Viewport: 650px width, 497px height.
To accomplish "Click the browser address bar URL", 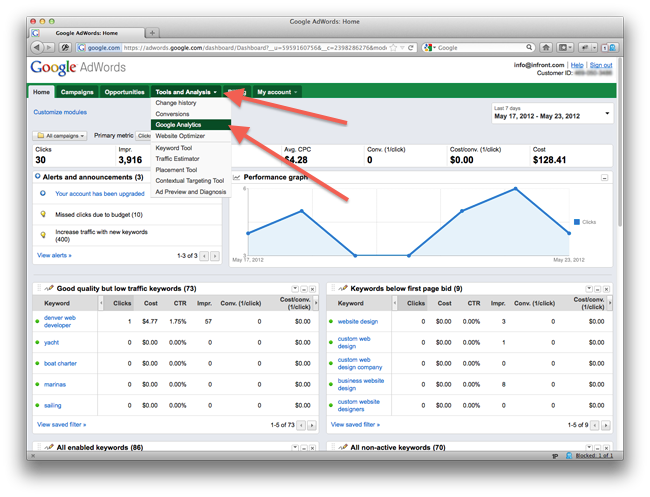I will point(255,48).
